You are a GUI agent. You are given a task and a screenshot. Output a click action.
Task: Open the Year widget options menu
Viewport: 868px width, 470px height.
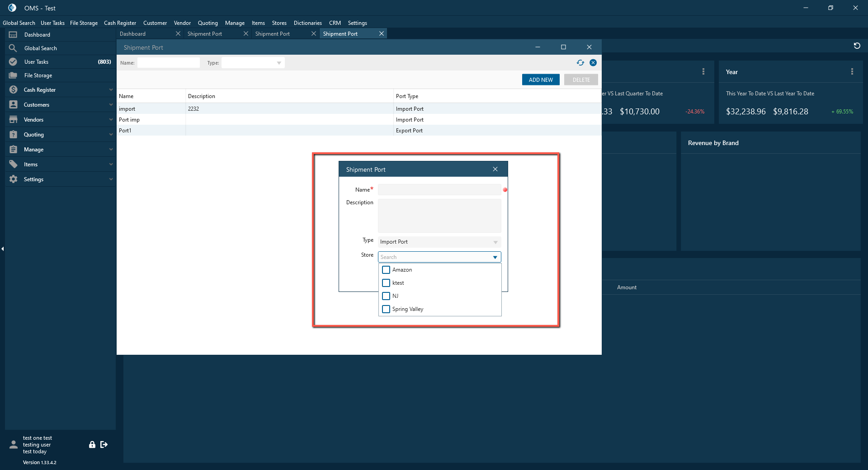click(852, 72)
